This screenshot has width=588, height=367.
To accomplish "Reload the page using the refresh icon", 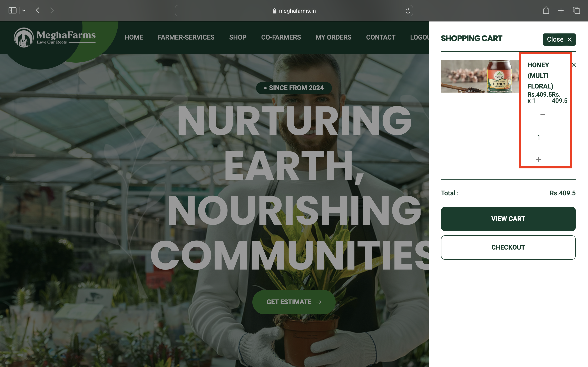I will coord(408,11).
